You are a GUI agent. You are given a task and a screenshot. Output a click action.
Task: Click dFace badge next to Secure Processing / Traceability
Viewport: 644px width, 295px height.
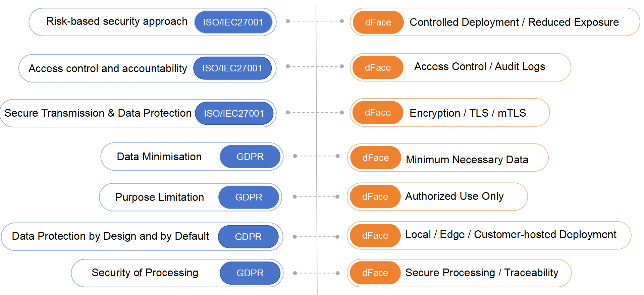click(375, 273)
